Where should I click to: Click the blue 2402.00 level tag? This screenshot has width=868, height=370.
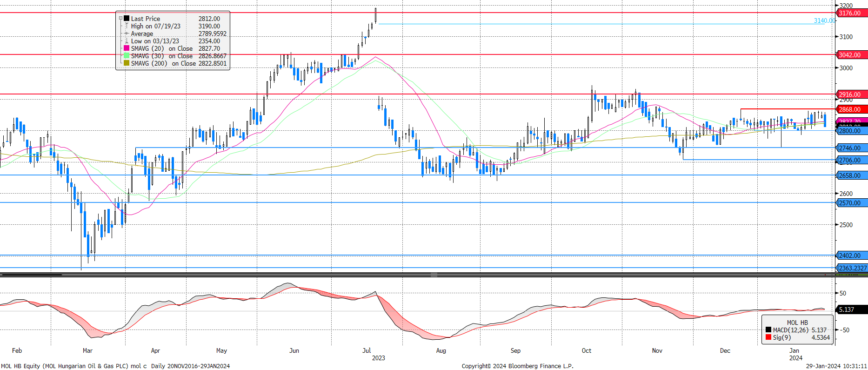[852, 256]
